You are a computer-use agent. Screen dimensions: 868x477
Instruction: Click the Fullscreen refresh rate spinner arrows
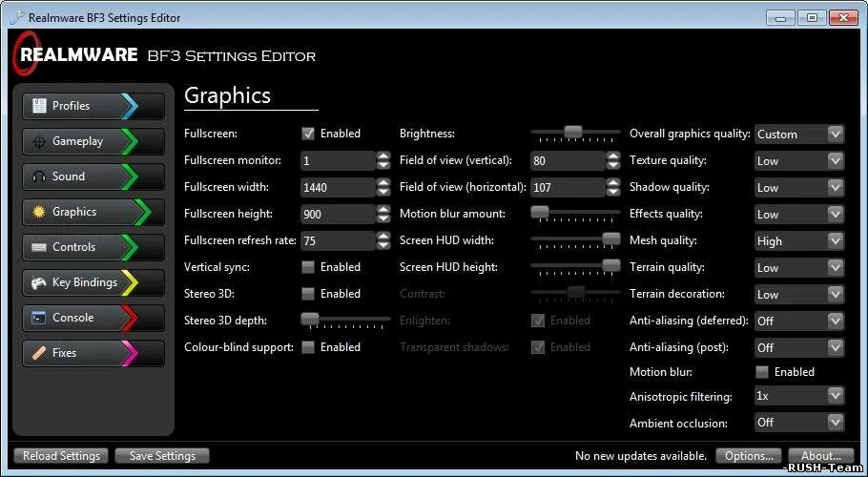(x=383, y=240)
